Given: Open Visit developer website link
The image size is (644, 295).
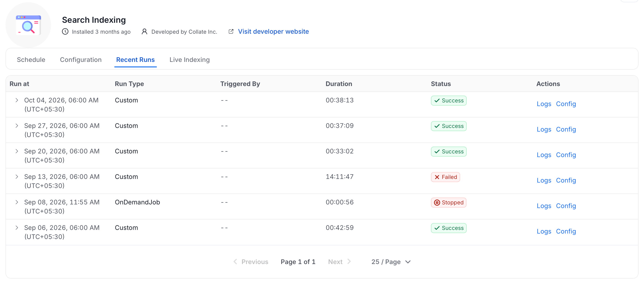Looking at the screenshot, I should (273, 31).
